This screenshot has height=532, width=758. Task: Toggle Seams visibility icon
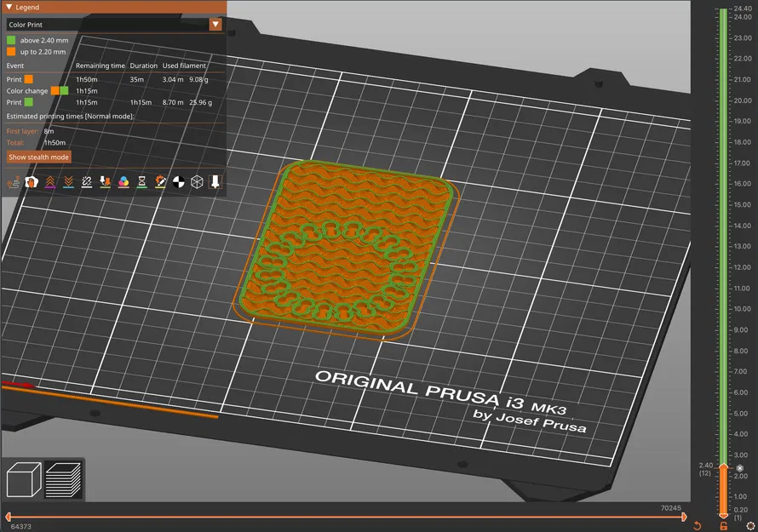point(87,182)
